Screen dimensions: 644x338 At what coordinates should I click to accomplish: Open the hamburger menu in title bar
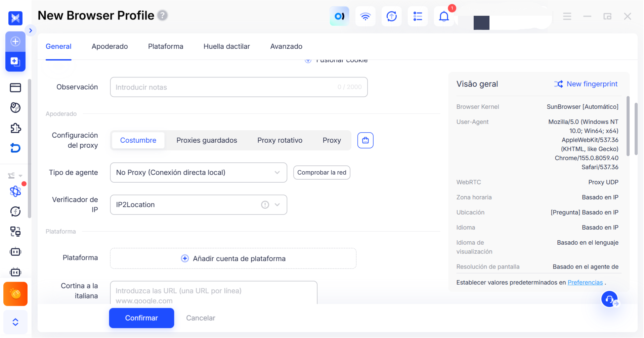[x=567, y=16]
